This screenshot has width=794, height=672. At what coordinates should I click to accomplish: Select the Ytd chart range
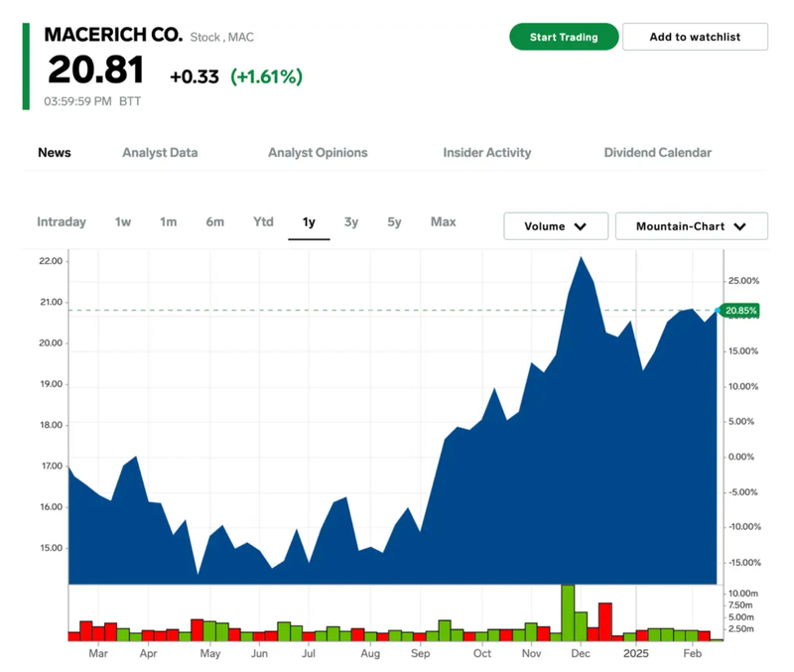tap(263, 222)
